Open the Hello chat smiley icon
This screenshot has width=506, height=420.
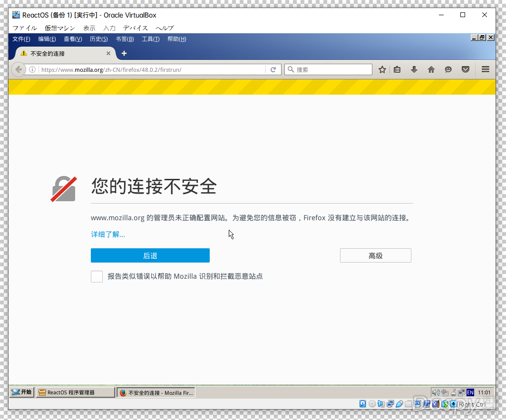coord(448,69)
